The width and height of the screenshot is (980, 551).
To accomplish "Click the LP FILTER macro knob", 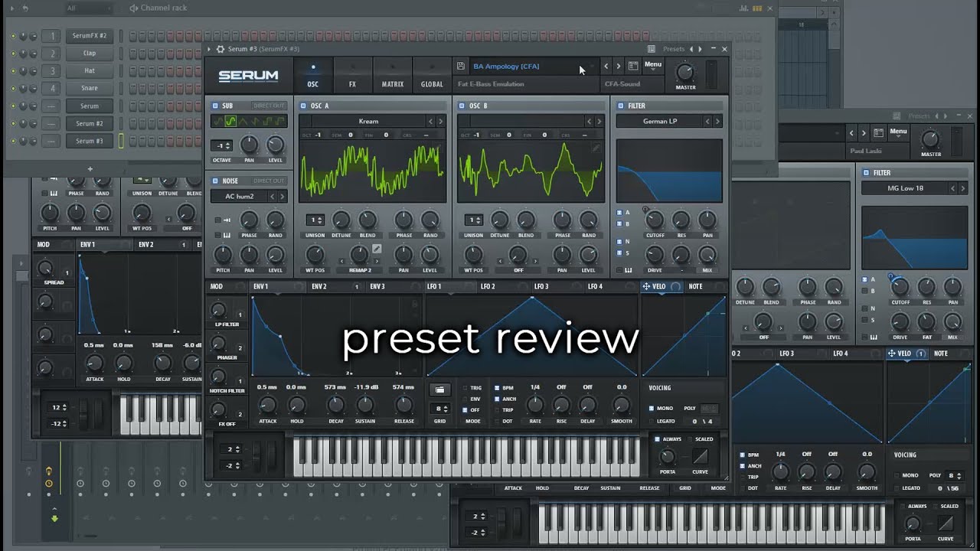I will 218,310.
